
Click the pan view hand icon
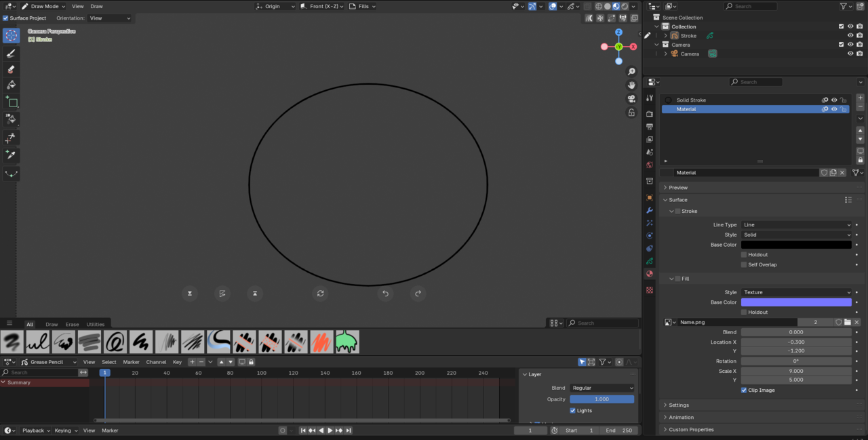pyautogui.click(x=631, y=85)
